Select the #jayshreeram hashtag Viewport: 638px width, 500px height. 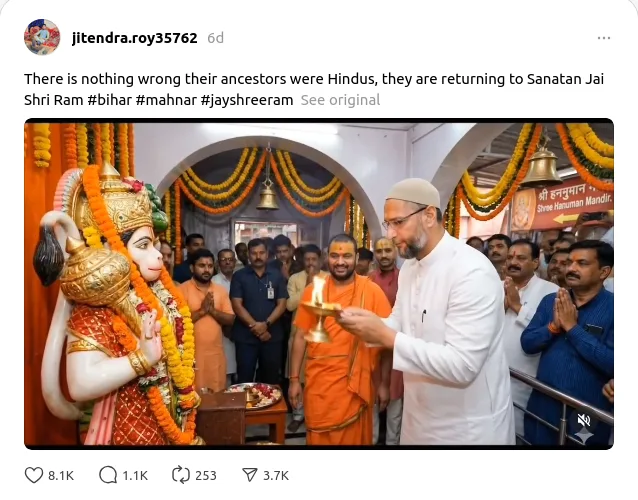tap(246, 100)
